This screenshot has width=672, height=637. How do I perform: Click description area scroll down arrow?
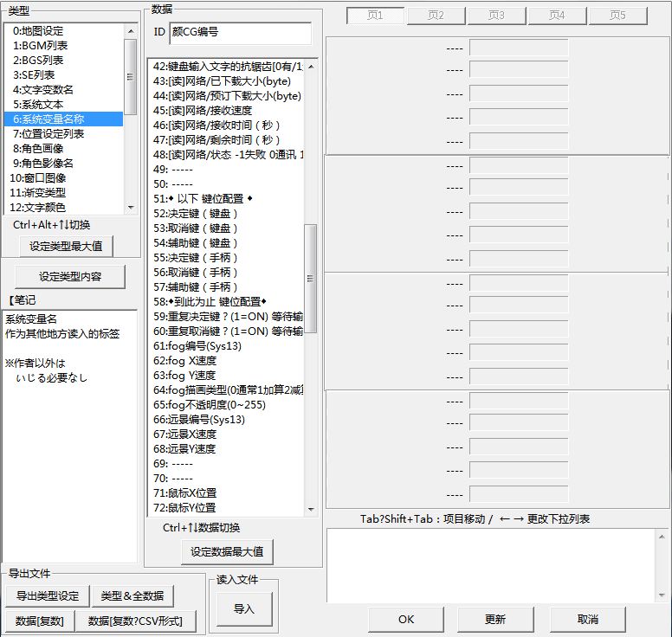662,595
